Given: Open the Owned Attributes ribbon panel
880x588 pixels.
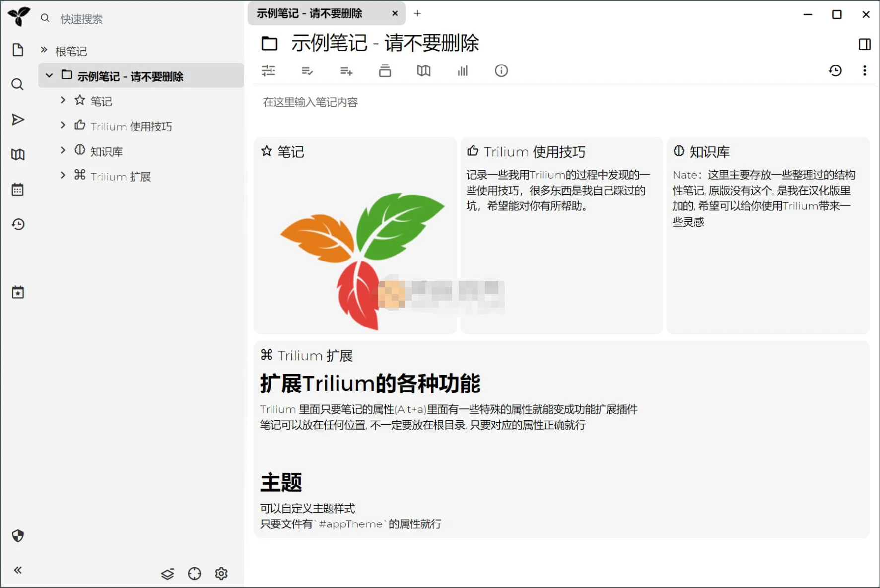Looking at the screenshot, I should 307,71.
